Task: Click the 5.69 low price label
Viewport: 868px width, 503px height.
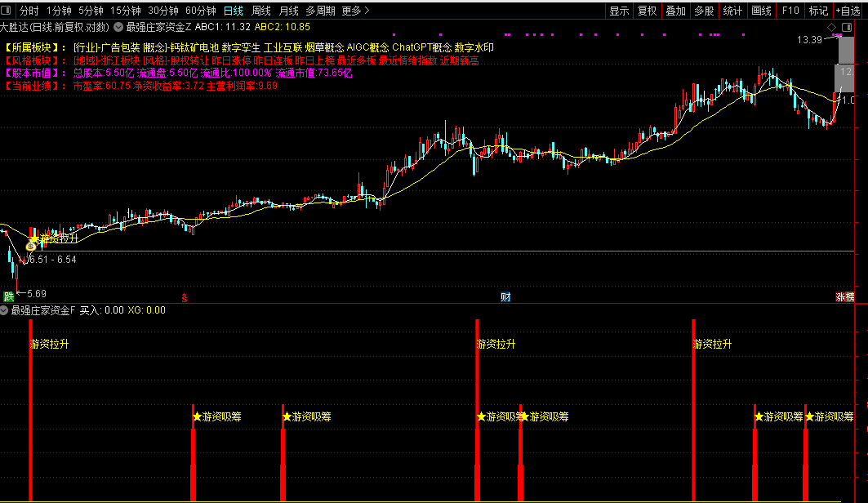Action: coord(37,294)
